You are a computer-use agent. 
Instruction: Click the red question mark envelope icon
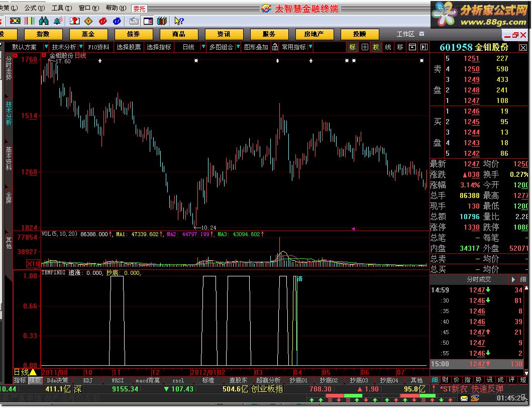coord(74,21)
